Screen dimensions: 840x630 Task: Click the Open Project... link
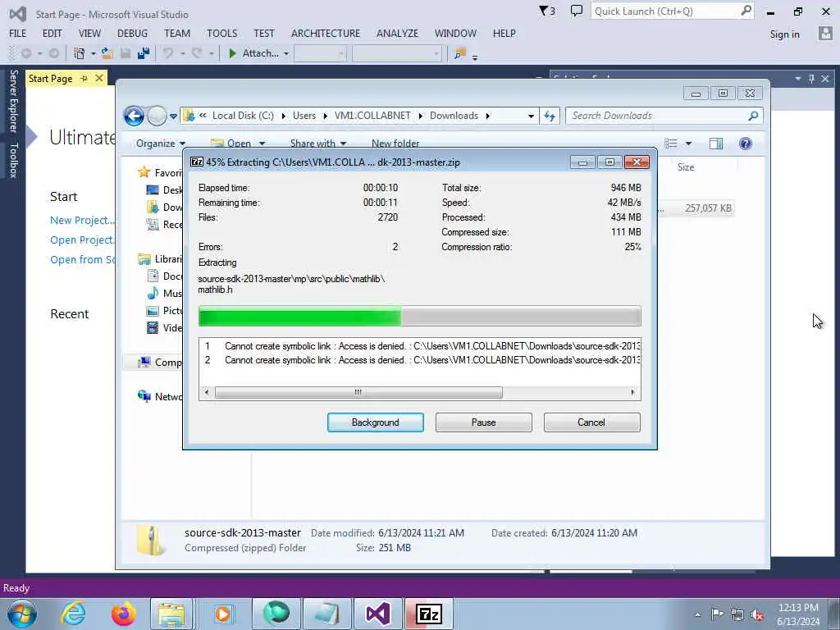click(x=82, y=240)
